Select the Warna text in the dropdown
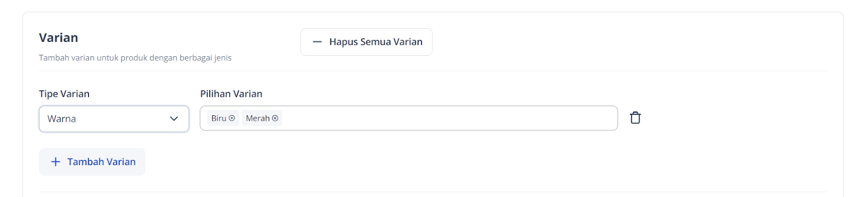The height and width of the screenshot is (197, 868). point(62,119)
